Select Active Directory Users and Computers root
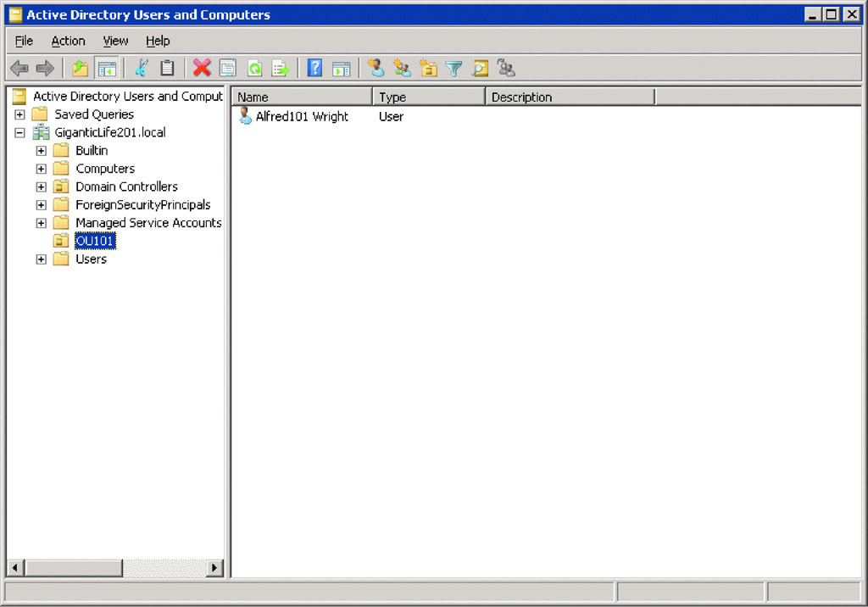This screenshot has height=607, width=868. pyautogui.click(x=127, y=97)
